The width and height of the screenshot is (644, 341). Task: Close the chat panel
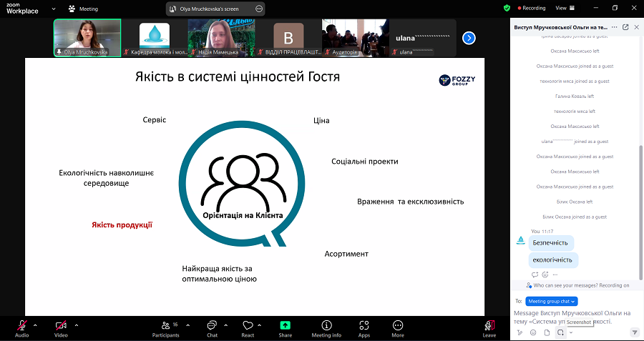click(x=637, y=27)
